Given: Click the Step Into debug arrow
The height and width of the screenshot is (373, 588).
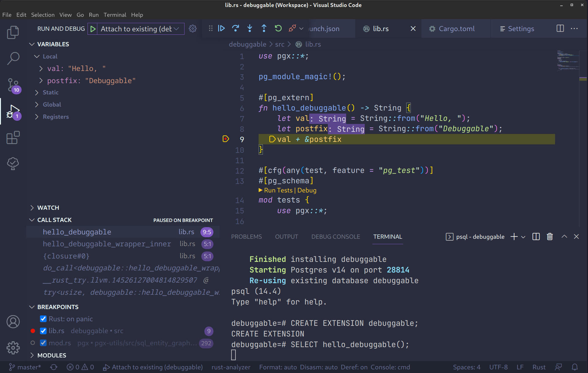Looking at the screenshot, I should point(250,28).
